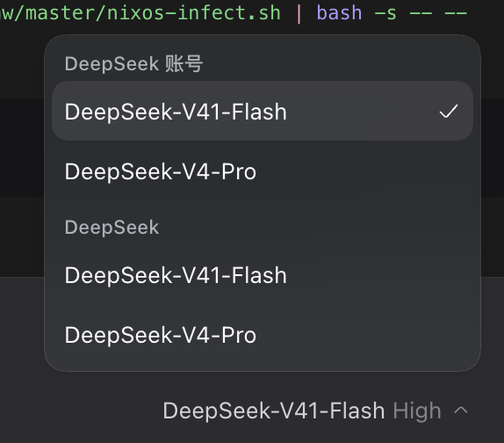This screenshot has width=504, height=443.
Task: Click the DeepSeek 账号 section header
Action: [133, 63]
